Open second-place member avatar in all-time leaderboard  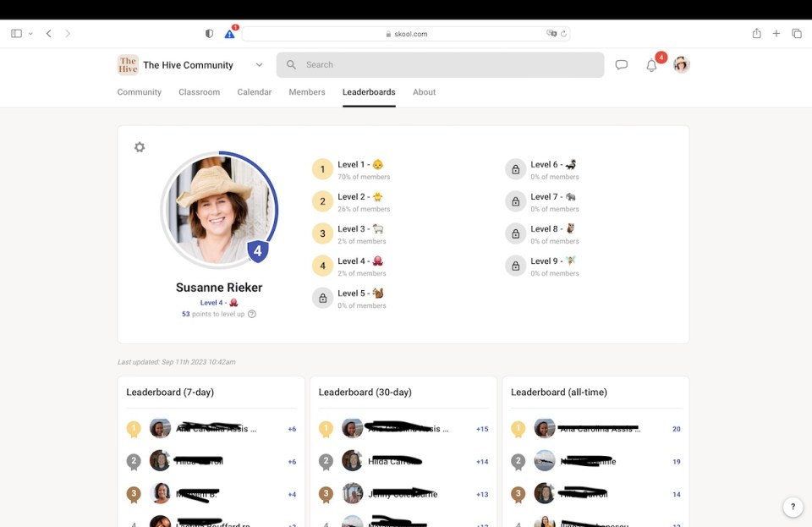(x=545, y=461)
